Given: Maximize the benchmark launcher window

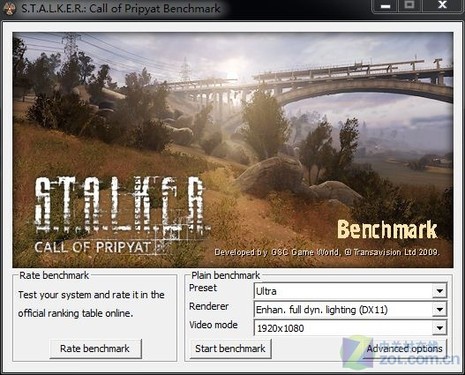Looking at the screenshot, I should pos(410,5).
